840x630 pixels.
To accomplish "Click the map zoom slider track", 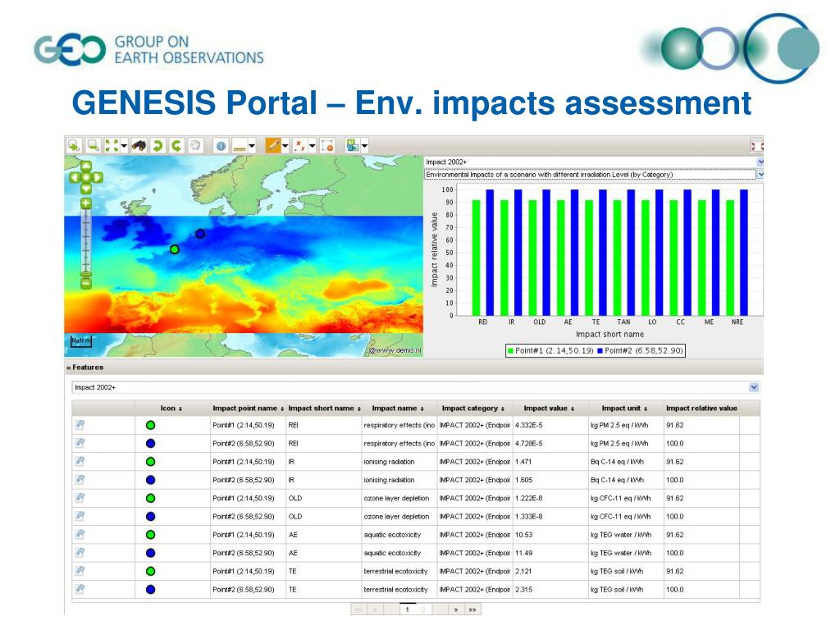I will pos(85,241).
